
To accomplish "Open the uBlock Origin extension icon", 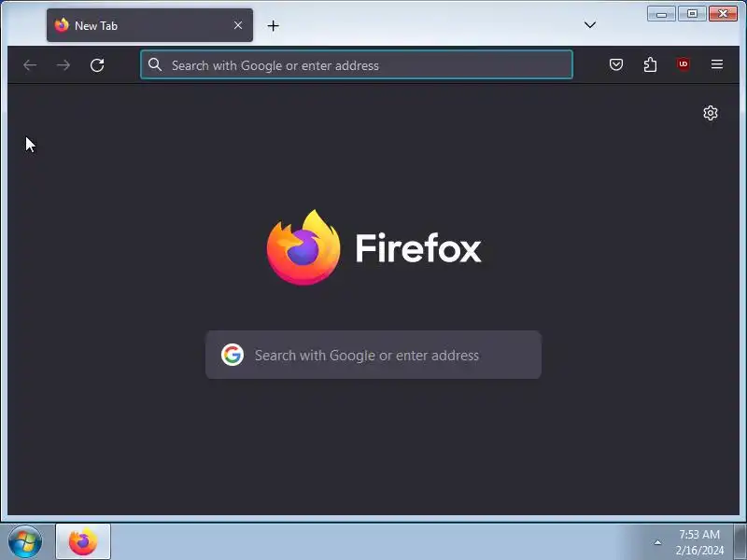I will 684,64.
